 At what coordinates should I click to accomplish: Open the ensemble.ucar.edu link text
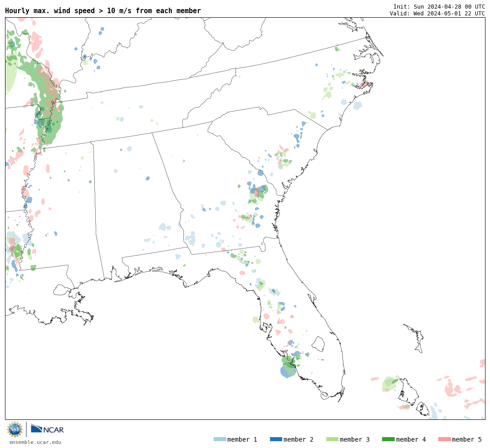tap(35, 442)
